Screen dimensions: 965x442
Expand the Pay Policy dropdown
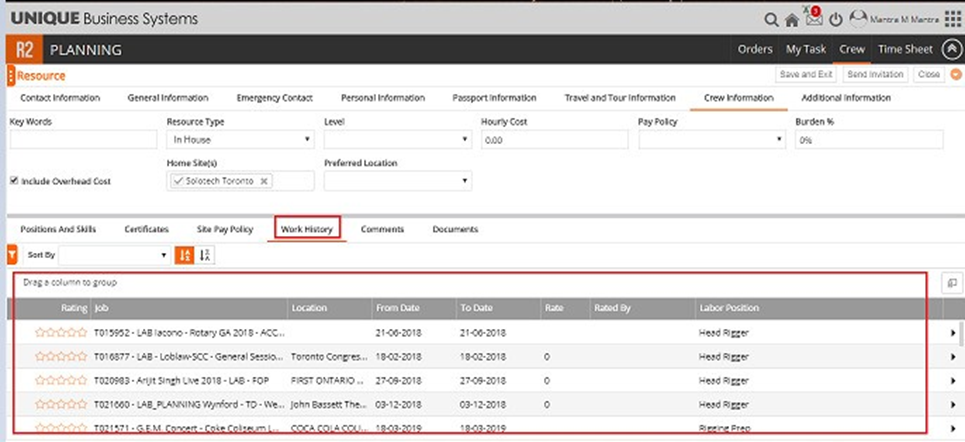[712, 140]
